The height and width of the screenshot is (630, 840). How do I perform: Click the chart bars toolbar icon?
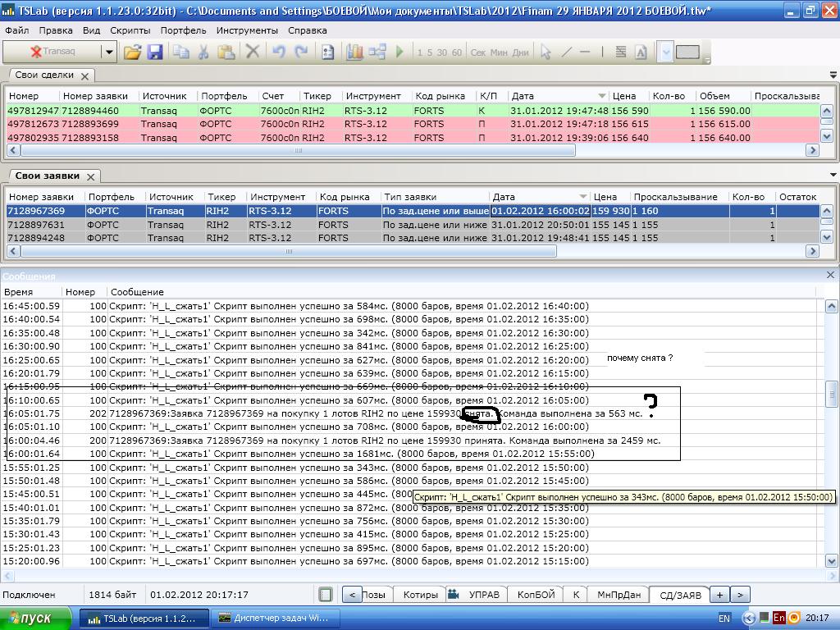click(x=354, y=52)
